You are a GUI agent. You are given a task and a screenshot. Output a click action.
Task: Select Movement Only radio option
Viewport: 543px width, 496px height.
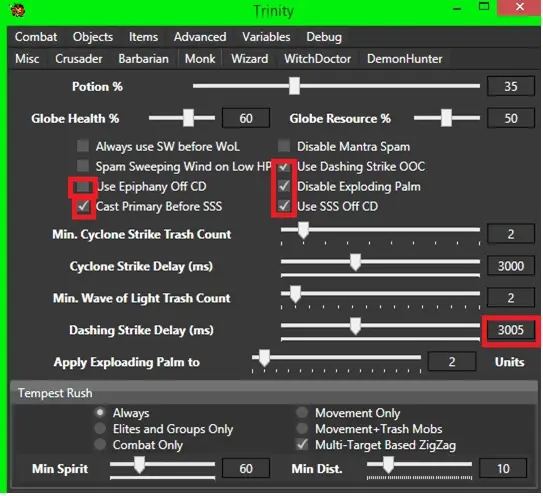(x=302, y=412)
